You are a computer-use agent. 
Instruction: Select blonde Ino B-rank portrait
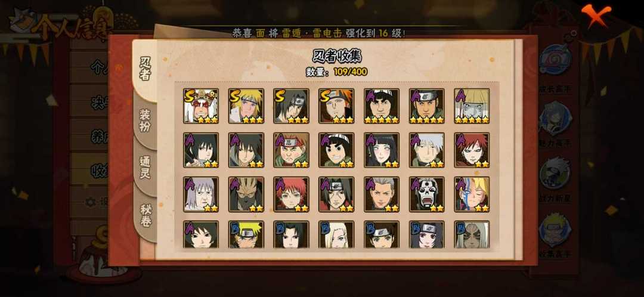336,234
